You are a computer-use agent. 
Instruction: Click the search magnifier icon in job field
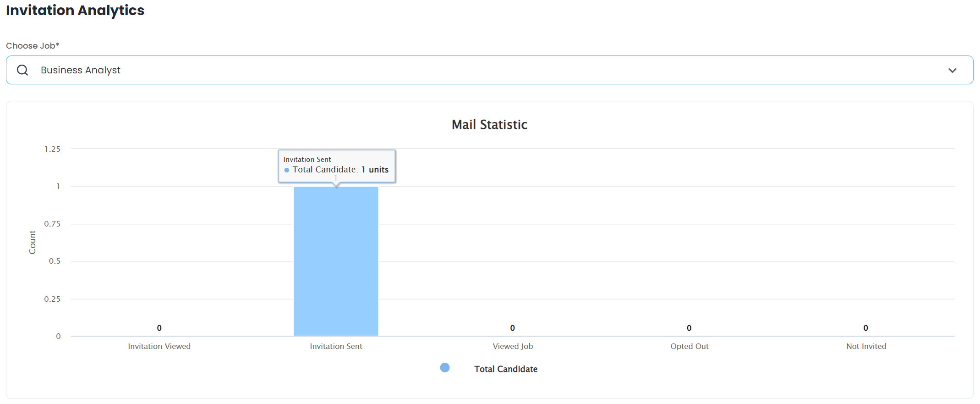coord(22,70)
